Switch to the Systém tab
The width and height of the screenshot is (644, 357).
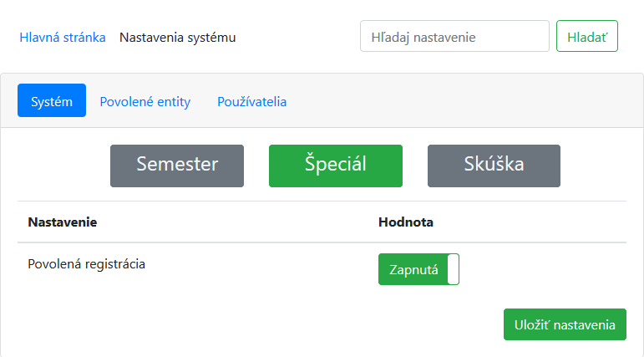52,100
